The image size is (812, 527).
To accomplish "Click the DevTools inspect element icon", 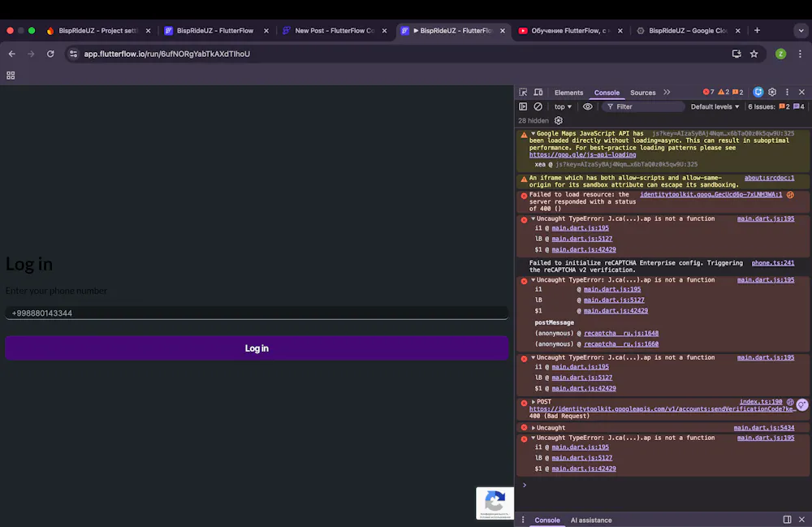I will tap(523, 92).
